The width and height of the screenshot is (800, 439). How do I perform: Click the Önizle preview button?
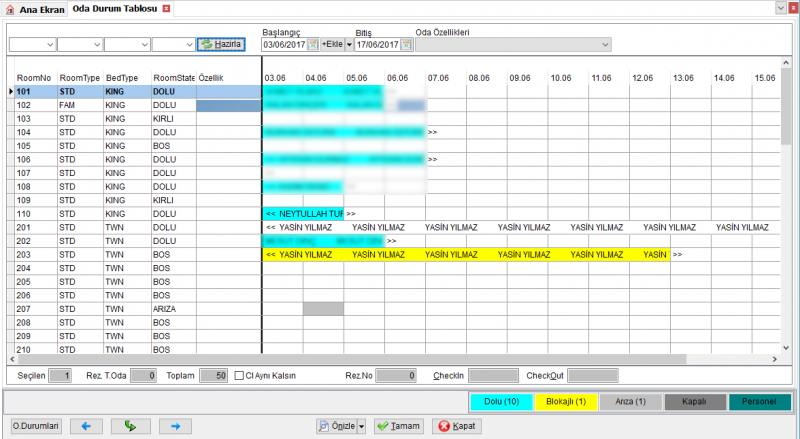coord(336,426)
